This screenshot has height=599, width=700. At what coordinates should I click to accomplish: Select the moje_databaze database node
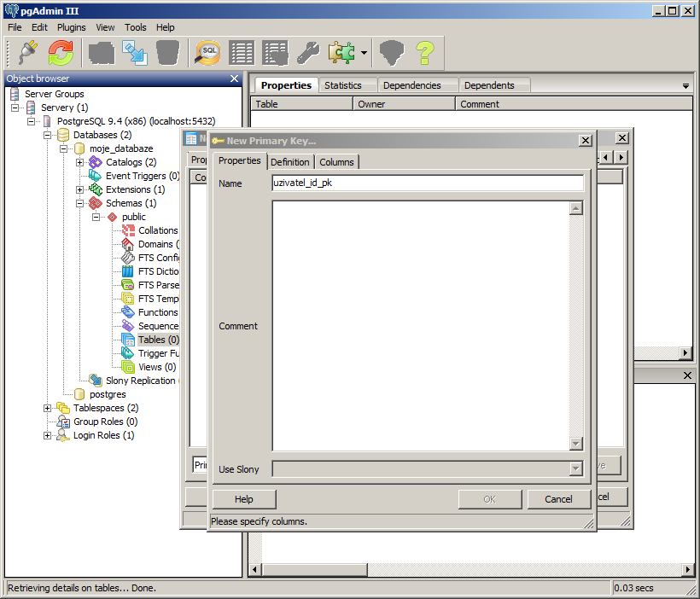tap(121, 148)
